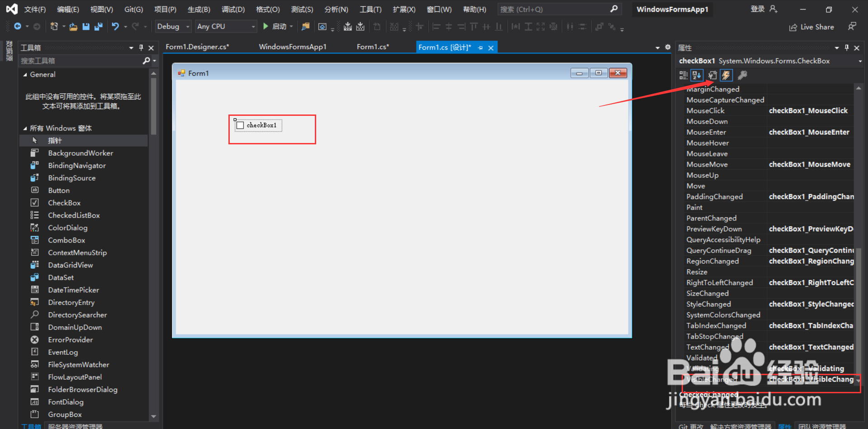Toggle Events lightning bolt view
Image resolution: width=868 pixels, height=429 pixels.
tap(726, 75)
